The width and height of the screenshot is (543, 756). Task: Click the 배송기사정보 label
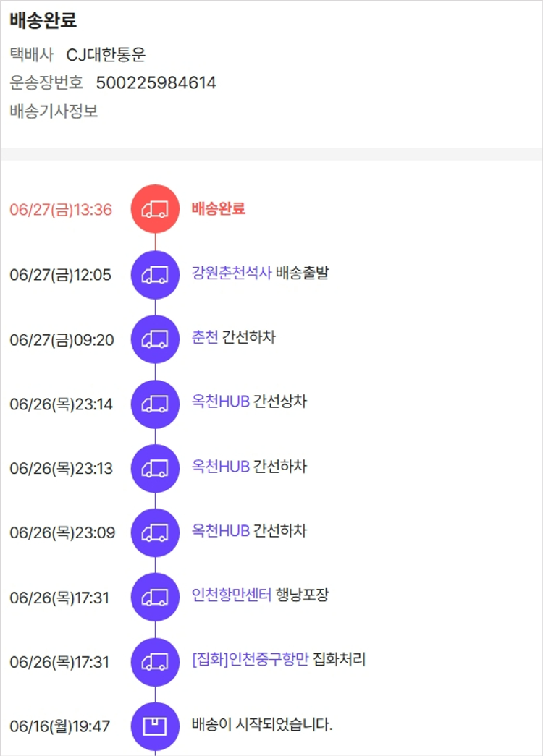tap(54, 111)
